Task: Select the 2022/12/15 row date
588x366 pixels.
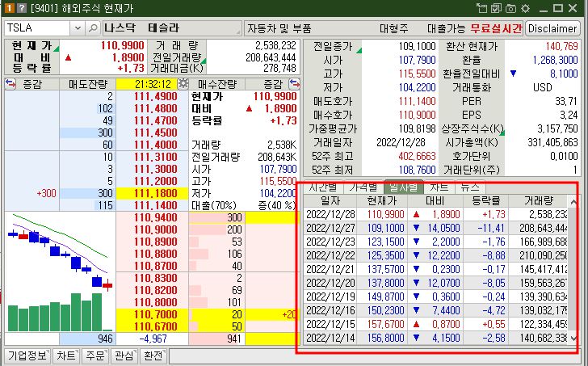Action: [x=330, y=324]
